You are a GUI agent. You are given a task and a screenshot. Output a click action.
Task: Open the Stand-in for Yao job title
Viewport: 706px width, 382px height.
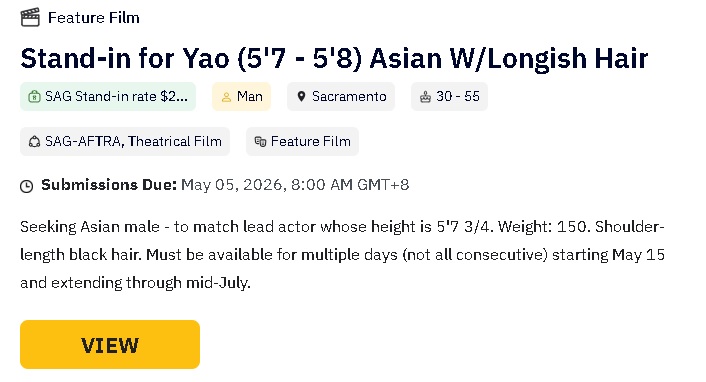334,59
